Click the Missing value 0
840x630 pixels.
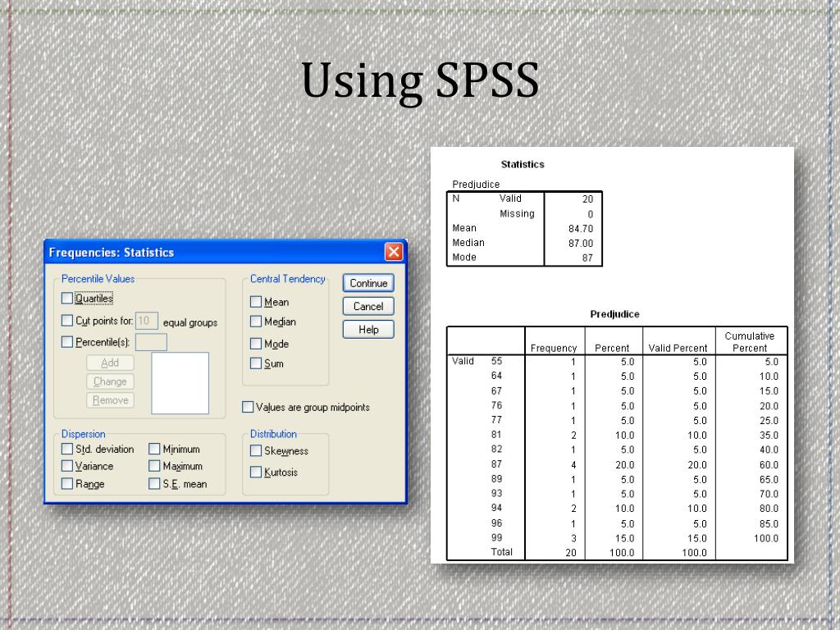(591, 214)
